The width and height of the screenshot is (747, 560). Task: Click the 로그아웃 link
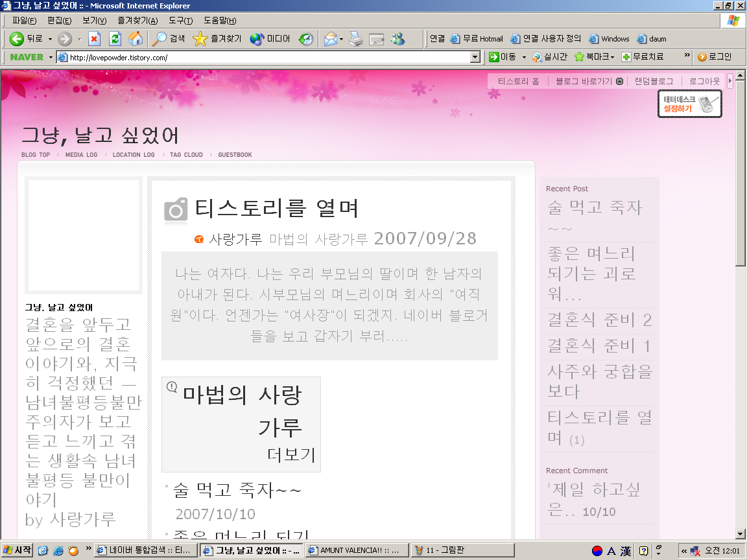[704, 82]
